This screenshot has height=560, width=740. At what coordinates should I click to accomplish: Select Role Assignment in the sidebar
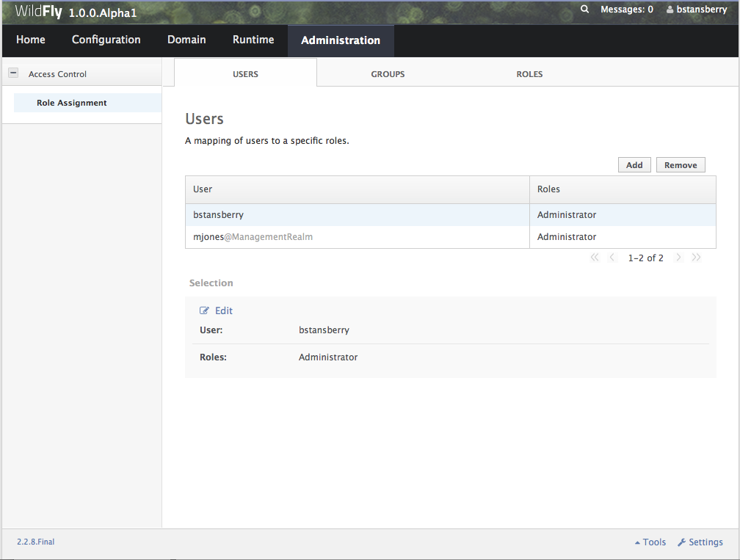72,103
